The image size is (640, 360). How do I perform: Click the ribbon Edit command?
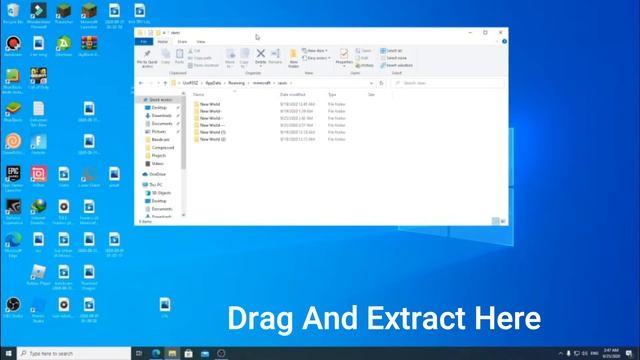point(362,58)
